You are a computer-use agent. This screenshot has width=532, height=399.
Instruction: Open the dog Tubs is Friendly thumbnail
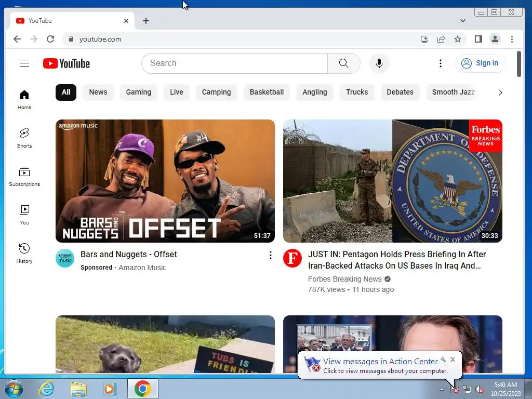tap(165, 344)
